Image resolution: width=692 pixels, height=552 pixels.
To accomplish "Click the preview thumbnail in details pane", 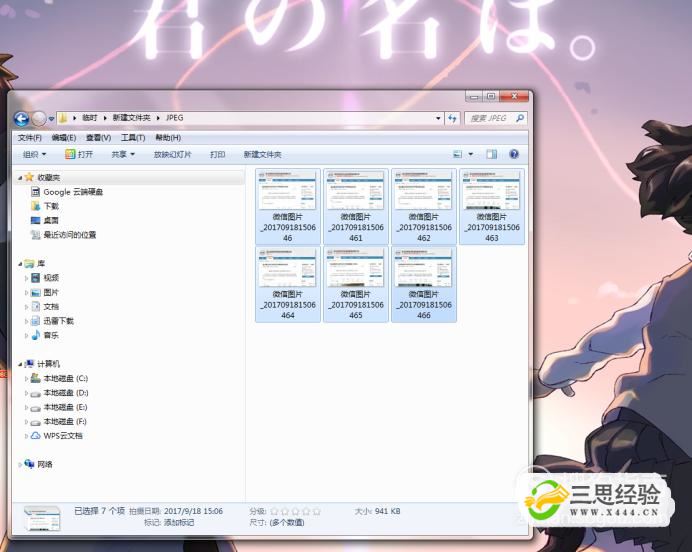I will (x=42, y=518).
